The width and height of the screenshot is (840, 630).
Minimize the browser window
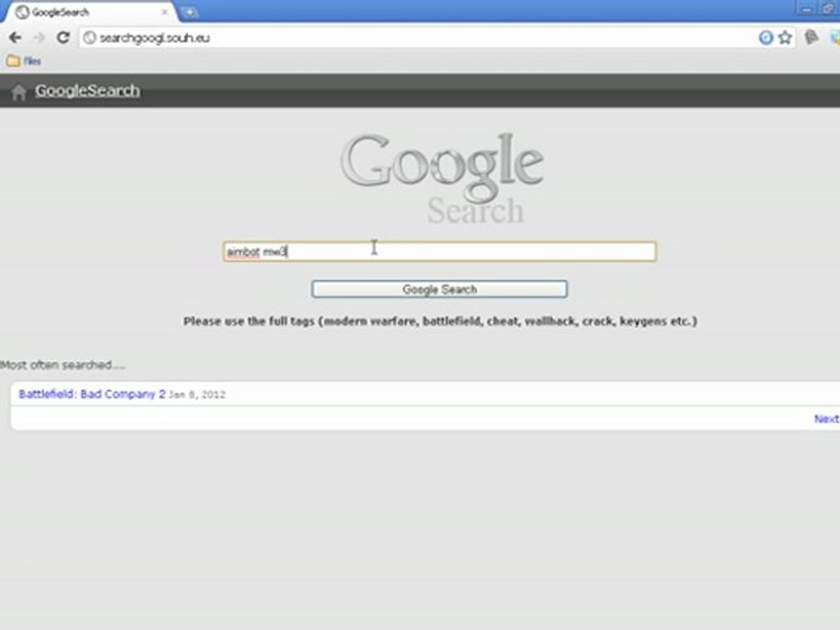[x=806, y=9]
